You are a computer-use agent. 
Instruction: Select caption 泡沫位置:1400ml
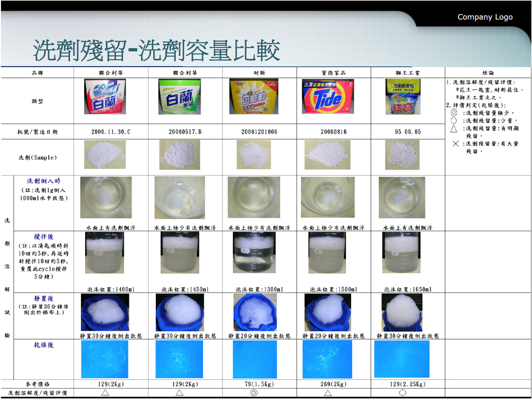click(x=111, y=289)
